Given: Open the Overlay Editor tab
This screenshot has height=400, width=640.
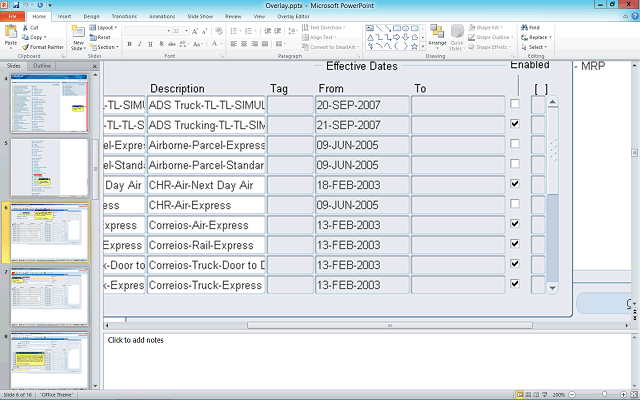Looking at the screenshot, I should pyautogui.click(x=293, y=17).
